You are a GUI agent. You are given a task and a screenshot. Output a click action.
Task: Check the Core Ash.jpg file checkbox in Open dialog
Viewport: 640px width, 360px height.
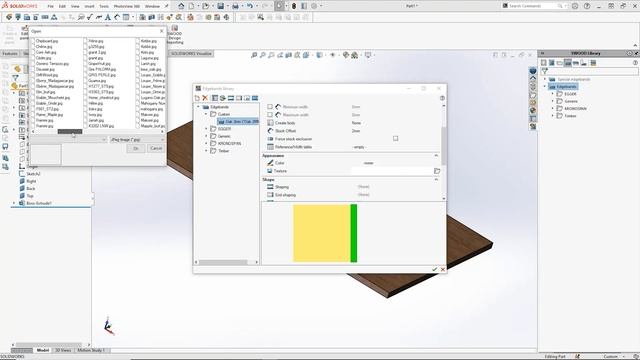click(x=33, y=52)
